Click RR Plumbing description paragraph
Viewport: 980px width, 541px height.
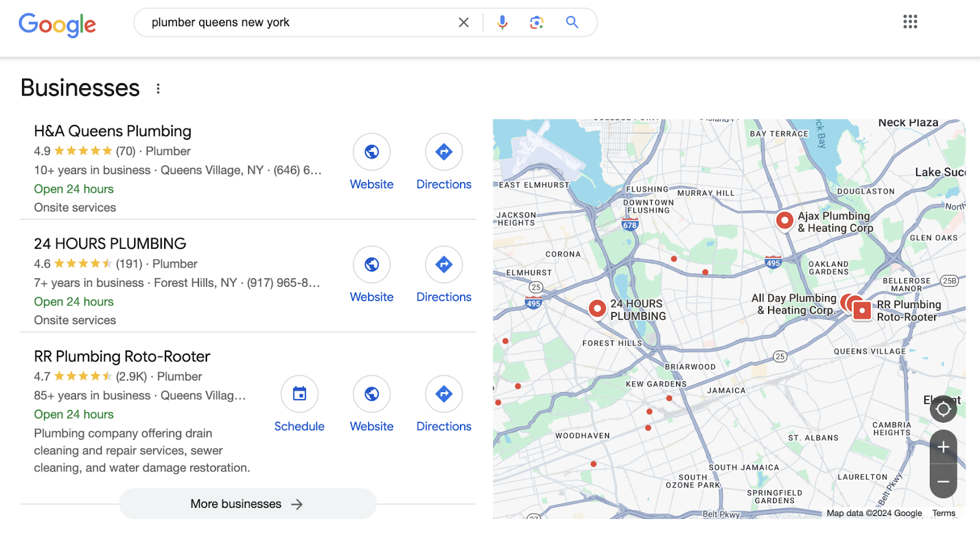pos(142,450)
